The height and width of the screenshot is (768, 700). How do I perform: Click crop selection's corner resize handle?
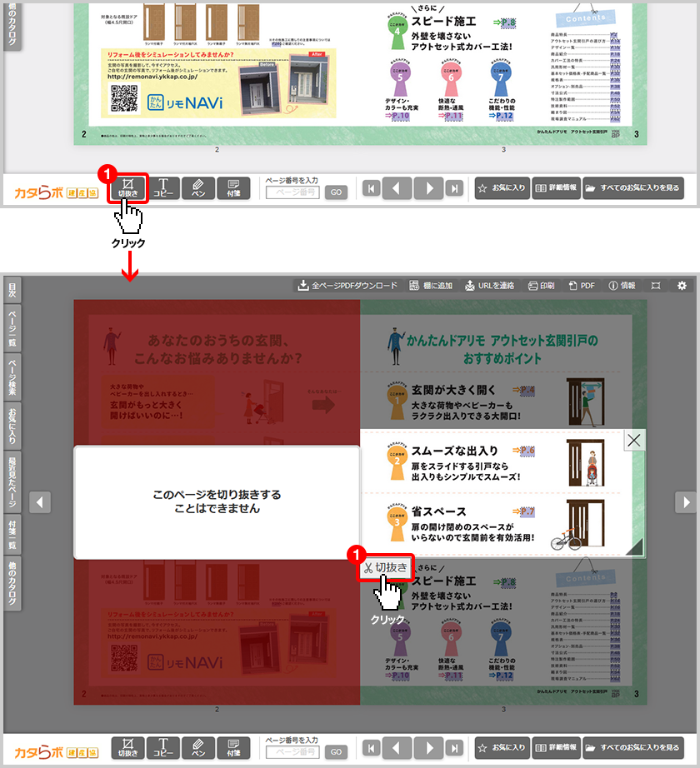click(634, 547)
